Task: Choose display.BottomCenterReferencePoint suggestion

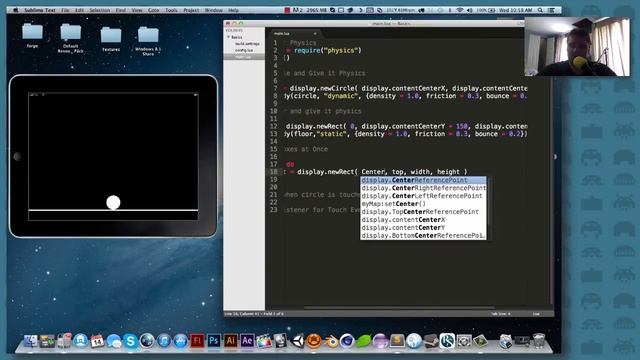Action: 423,236
